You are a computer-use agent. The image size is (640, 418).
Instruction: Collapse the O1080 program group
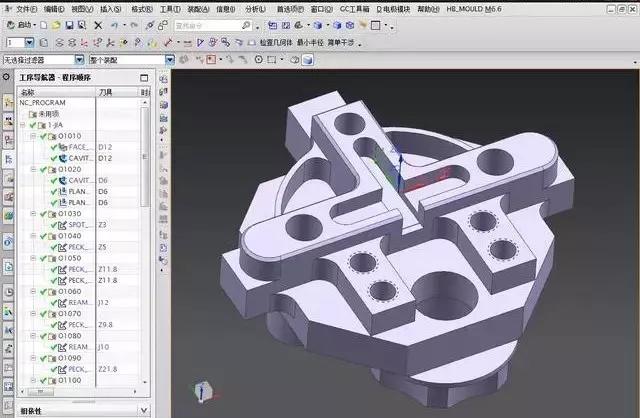[x=34, y=336]
